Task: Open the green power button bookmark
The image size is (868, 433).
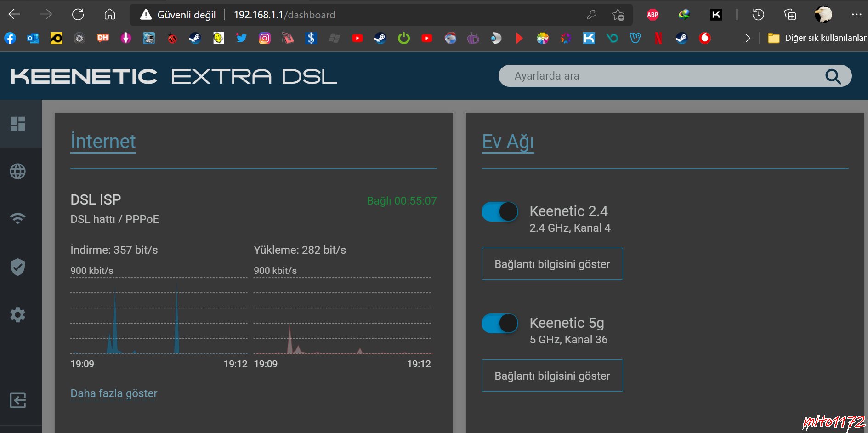Action: [403, 38]
